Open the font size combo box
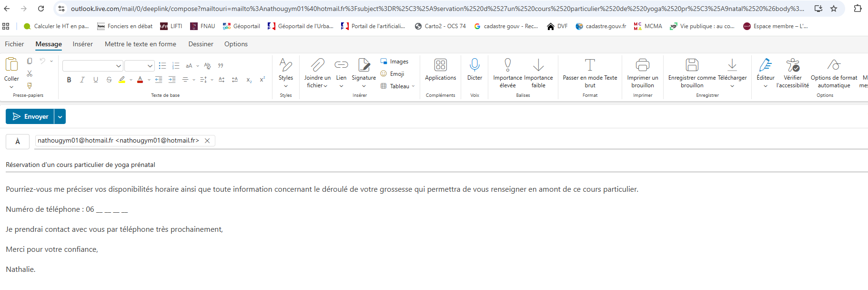868x290 pixels. click(x=139, y=66)
